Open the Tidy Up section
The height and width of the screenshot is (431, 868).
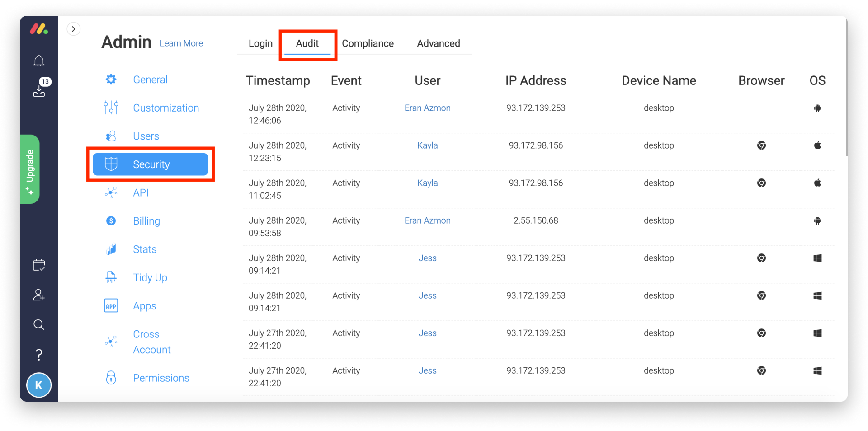[150, 277]
